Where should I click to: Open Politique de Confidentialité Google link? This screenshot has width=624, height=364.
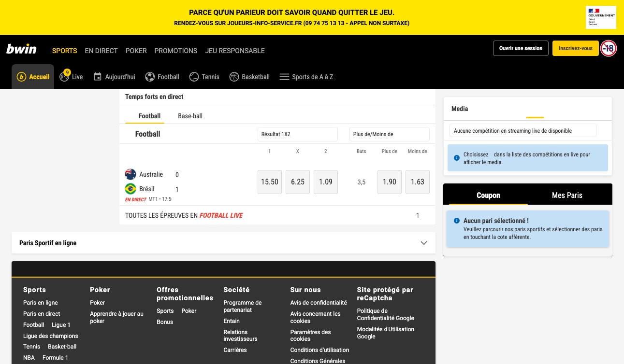click(x=385, y=314)
